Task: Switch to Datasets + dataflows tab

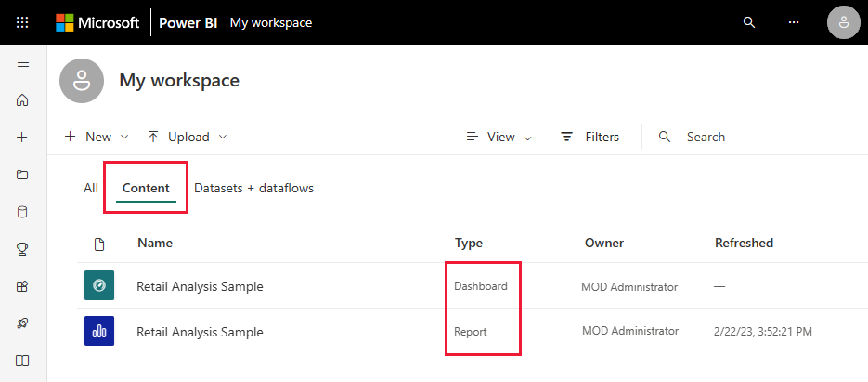Action: point(253,188)
